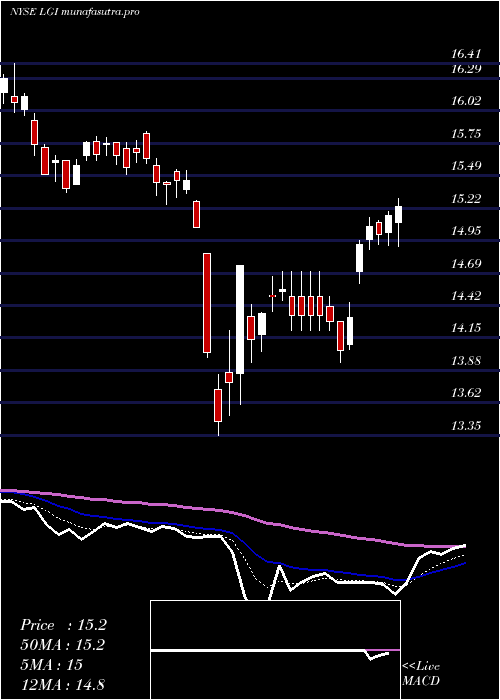
Task: Click the tall white candlestick reaching 14.69
Action: (x=240, y=319)
